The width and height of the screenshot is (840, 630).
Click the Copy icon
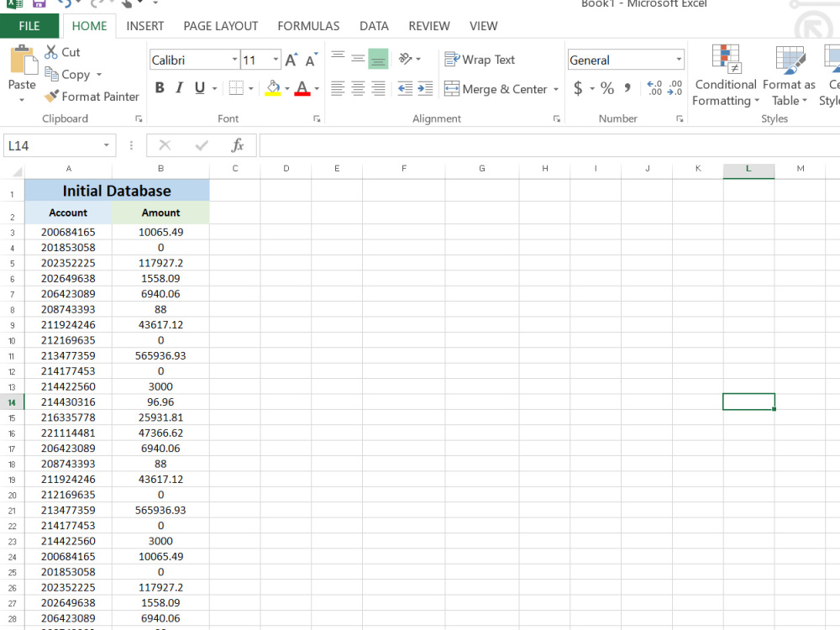(51, 74)
